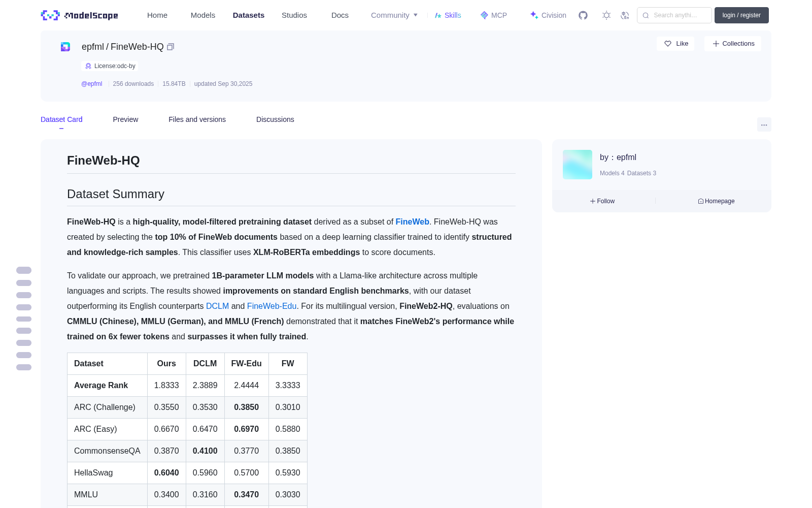Open the three-dots more options button
The image size is (812, 508).
[x=764, y=124]
